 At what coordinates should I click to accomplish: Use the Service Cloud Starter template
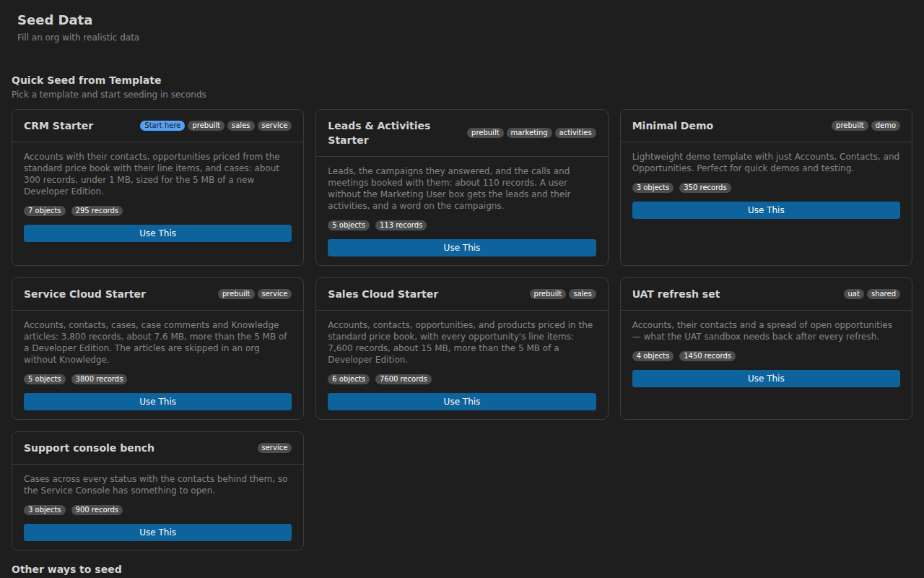click(157, 402)
